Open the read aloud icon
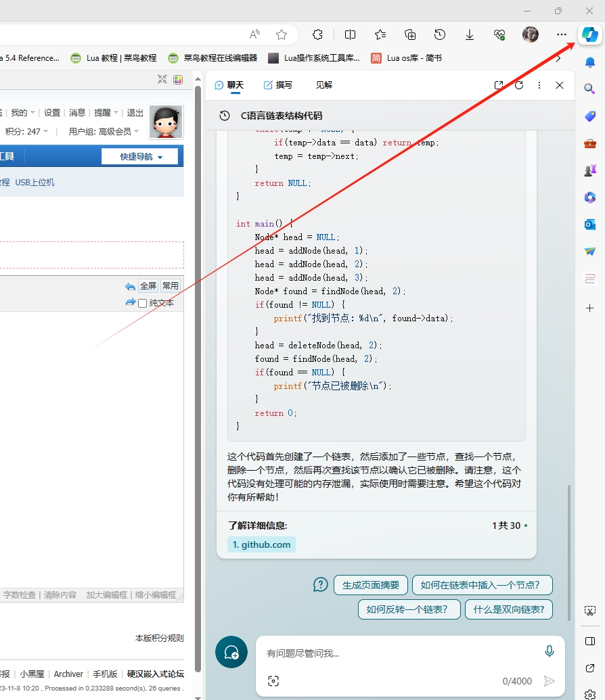The width and height of the screenshot is (605, 700). point(254,34)
